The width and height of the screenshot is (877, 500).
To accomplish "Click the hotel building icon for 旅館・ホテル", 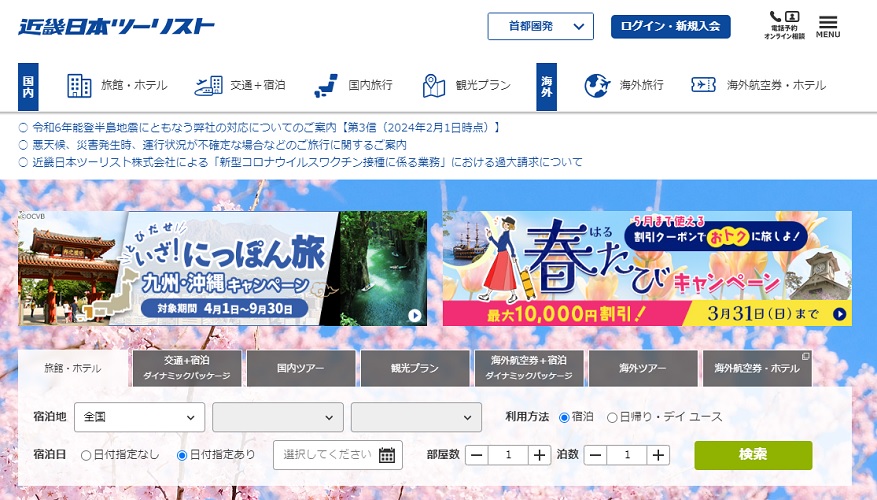I will pyautogui.click(x=79, y=86).
